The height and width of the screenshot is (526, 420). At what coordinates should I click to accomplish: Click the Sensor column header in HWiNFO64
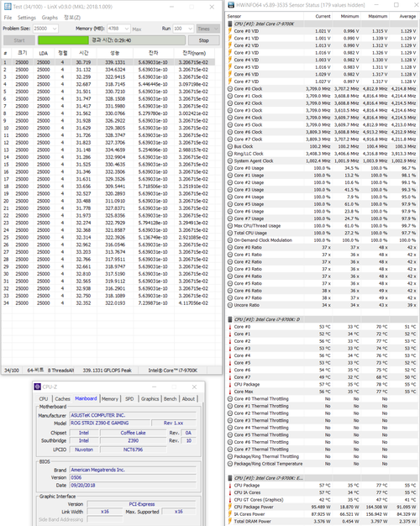tap(234, 16)
